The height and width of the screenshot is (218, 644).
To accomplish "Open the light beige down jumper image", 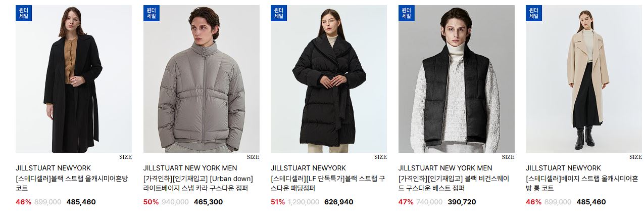I will tap(201, 79).
